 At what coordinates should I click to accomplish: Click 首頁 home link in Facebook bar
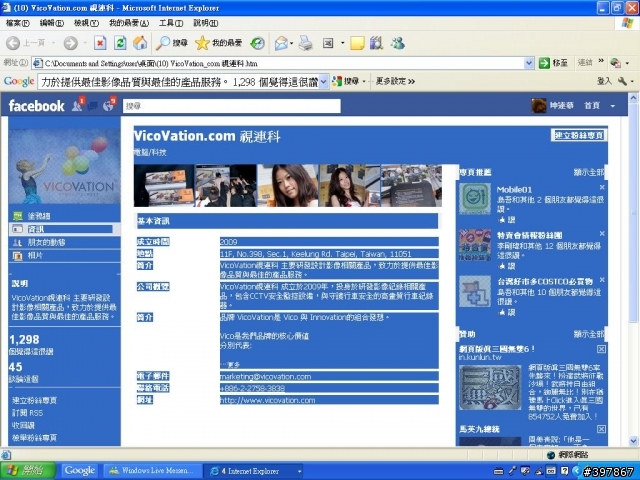click(592, 106)
